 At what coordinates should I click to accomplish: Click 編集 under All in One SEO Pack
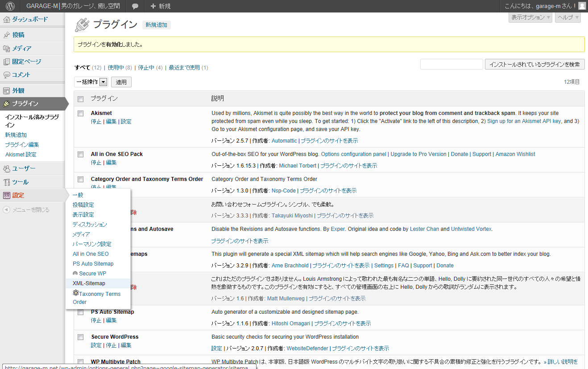(x=111, y=163)
